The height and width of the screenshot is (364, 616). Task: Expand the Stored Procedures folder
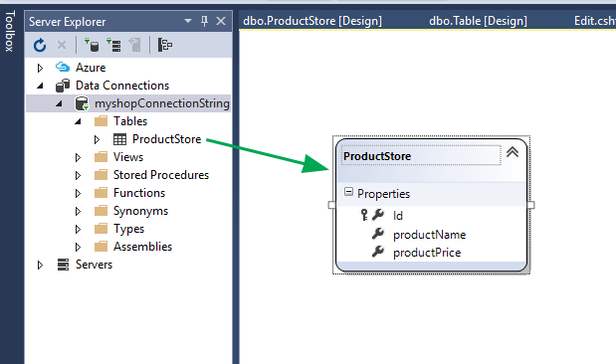[78, 175]
